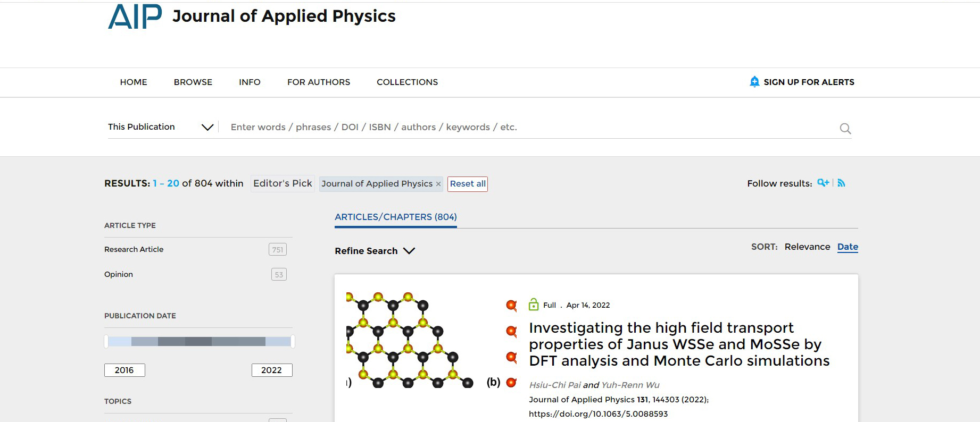Open the HOME menu item
This screenshot has width=980, height=422.
click(134, 82)
